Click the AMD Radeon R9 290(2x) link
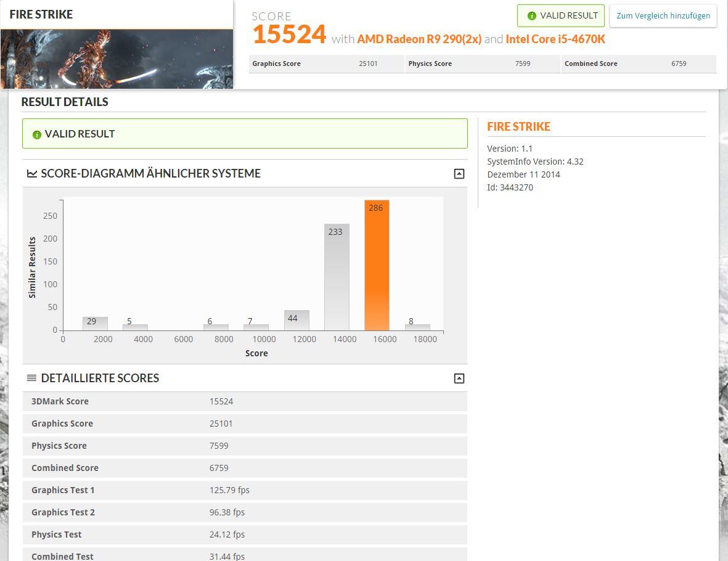This screenshot has height=561, width=728. click(x=419, y=39)
